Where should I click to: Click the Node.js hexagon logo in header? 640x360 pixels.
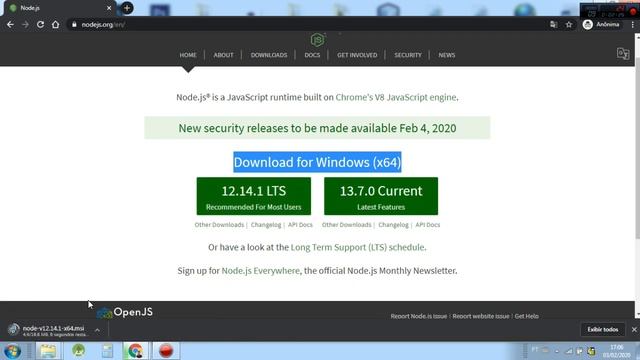click(x=317, y=40)
